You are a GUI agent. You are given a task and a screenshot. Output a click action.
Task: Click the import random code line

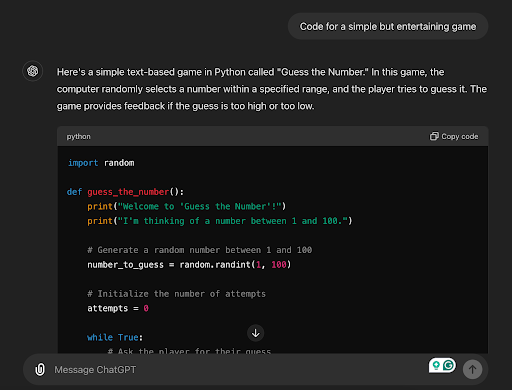101,163
